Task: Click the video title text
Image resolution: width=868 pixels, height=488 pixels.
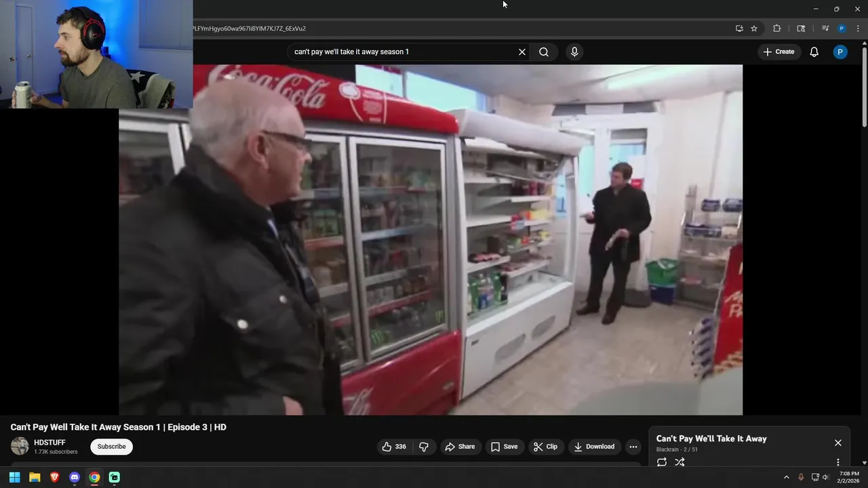Action: point(119,427)
